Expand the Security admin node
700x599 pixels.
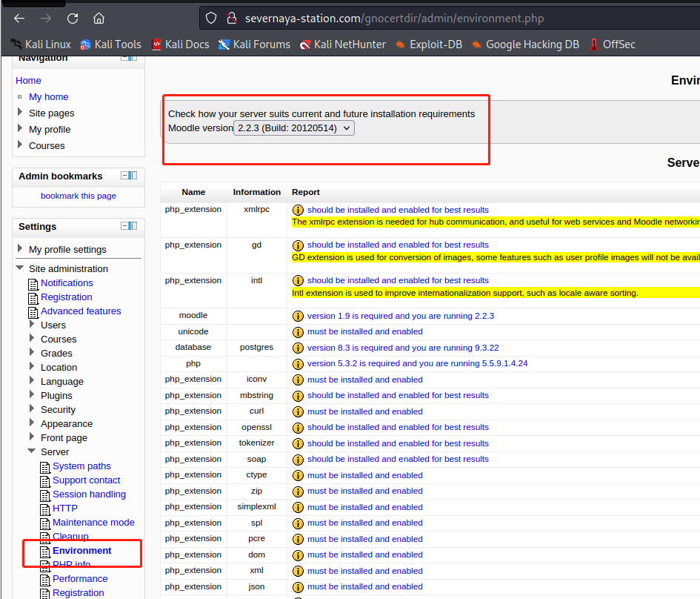(32, 408)
